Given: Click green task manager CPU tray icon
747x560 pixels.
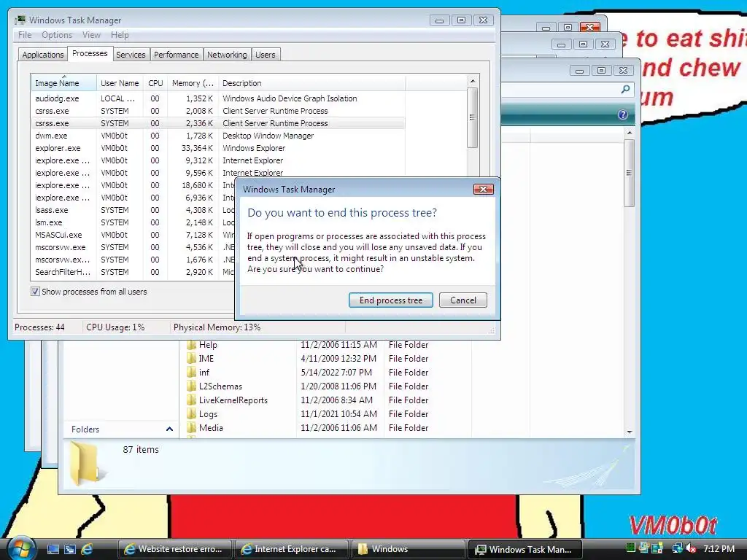Looking at the screenshot, I should [x=631, y=548].
